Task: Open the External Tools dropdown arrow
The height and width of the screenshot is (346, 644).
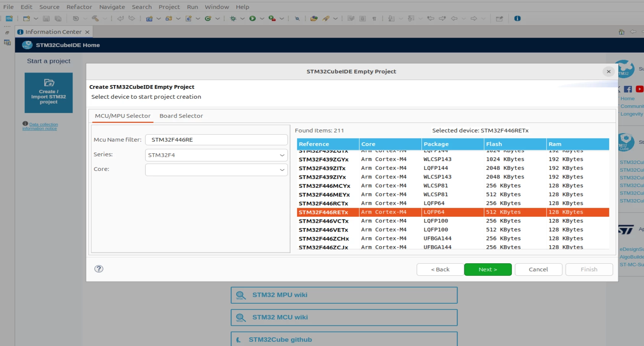Action: [x=282, y=18]
